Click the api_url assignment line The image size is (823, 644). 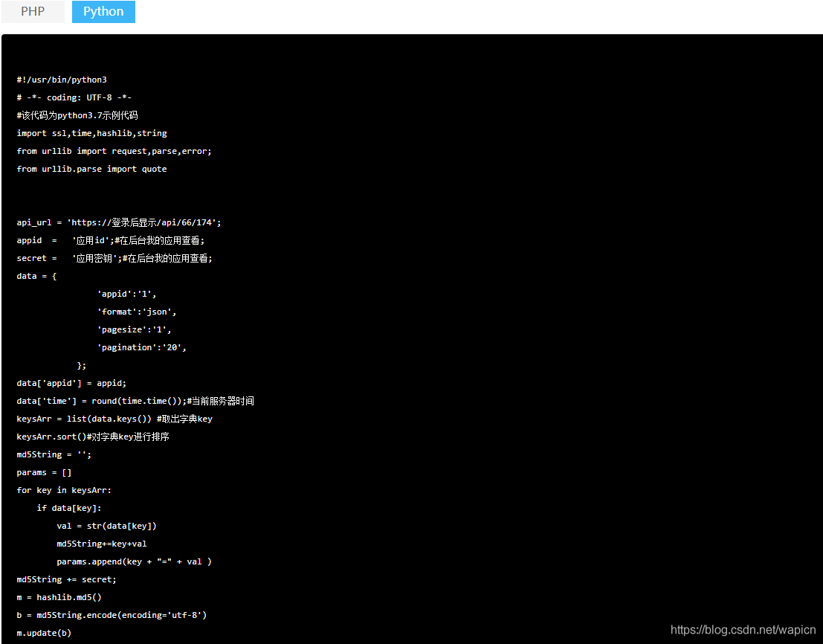119,222
